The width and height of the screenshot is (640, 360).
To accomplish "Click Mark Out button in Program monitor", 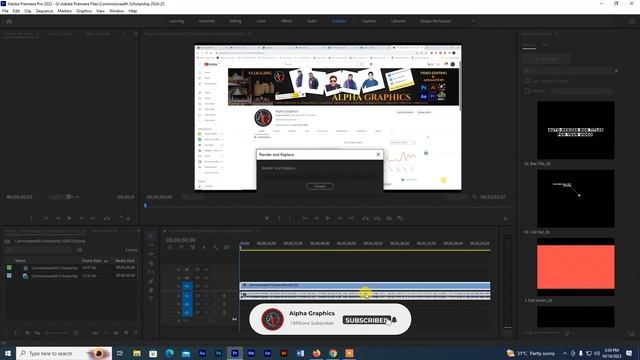I will [290, 218].
